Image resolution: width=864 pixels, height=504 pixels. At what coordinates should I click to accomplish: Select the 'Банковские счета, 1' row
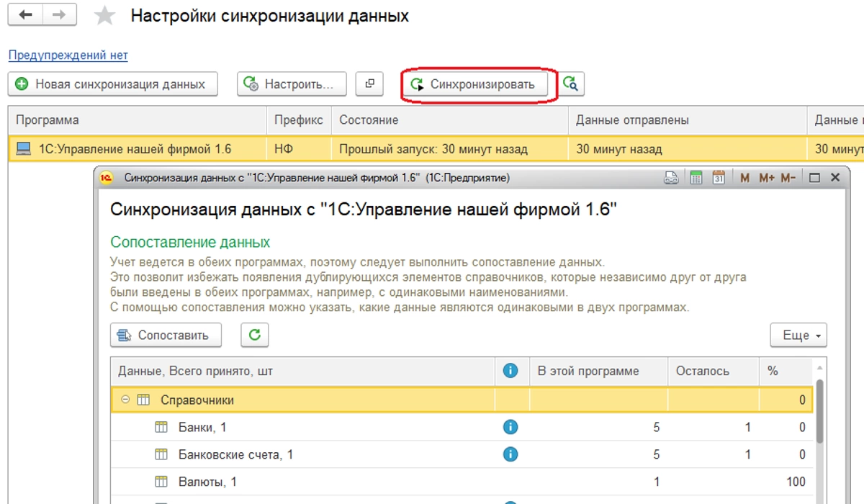(x=462, y=455)
